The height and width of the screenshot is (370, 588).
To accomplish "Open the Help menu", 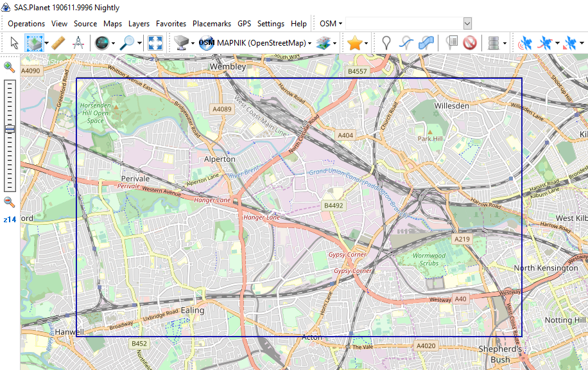I will (298, 24).
